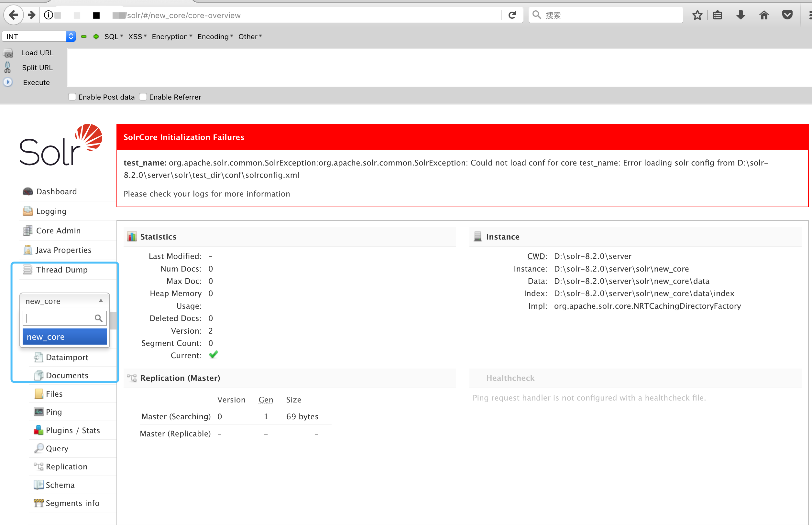Click the Files folder icon
812x525 pixels.
pos(38,394)
